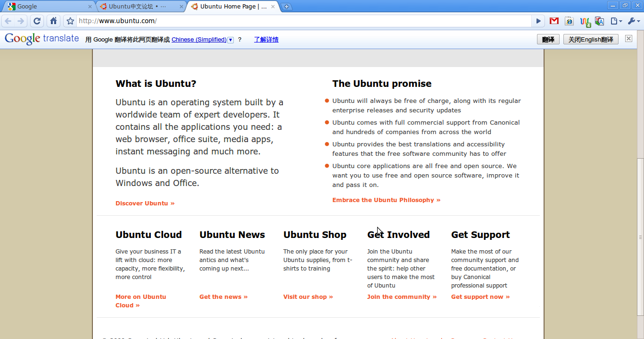Open the Google Wave extension with badge 4

[585, 21]
